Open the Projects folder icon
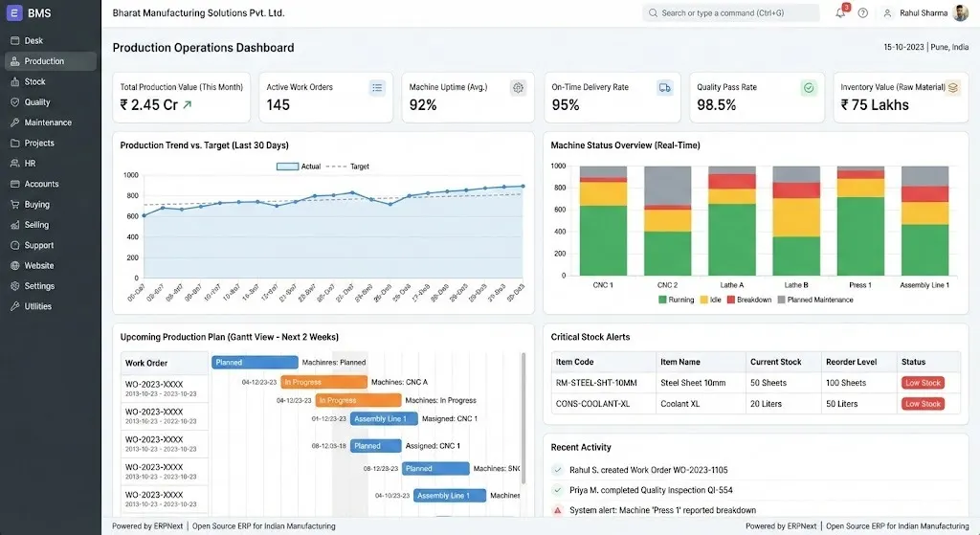980x535 pixels. tap(15, 144)
